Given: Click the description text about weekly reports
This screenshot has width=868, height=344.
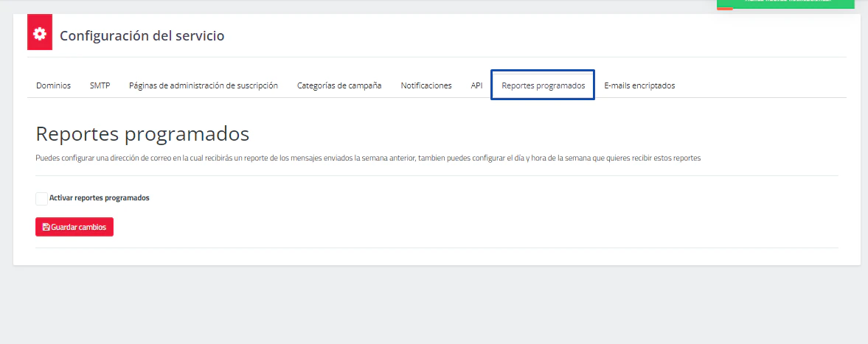Looking at the screenshot, I should click(x=368, y=158).
